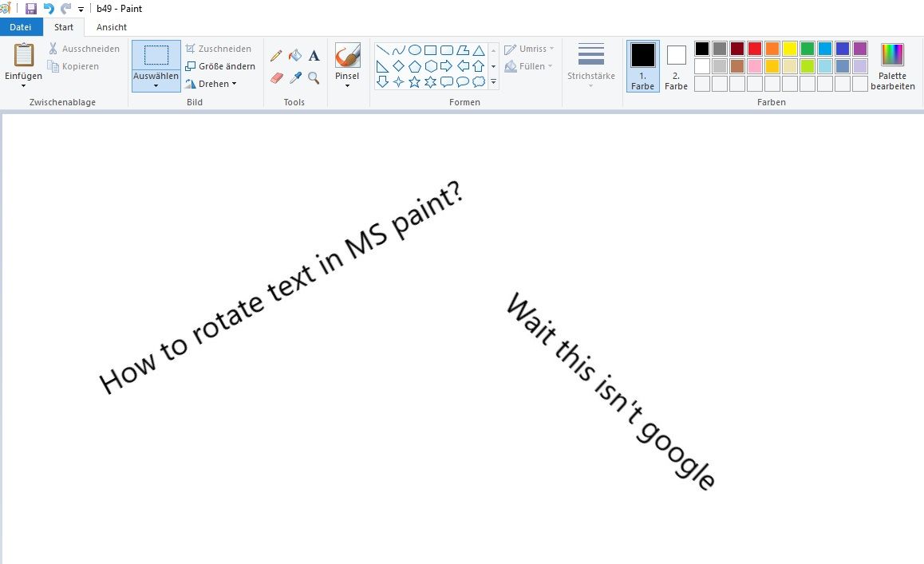Click the Undo arrow icon

click(49, 8)
